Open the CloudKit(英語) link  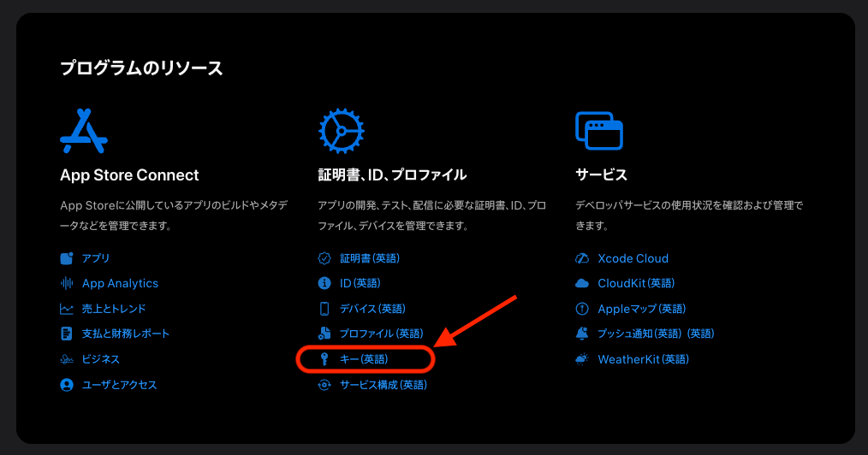[636, 283]
